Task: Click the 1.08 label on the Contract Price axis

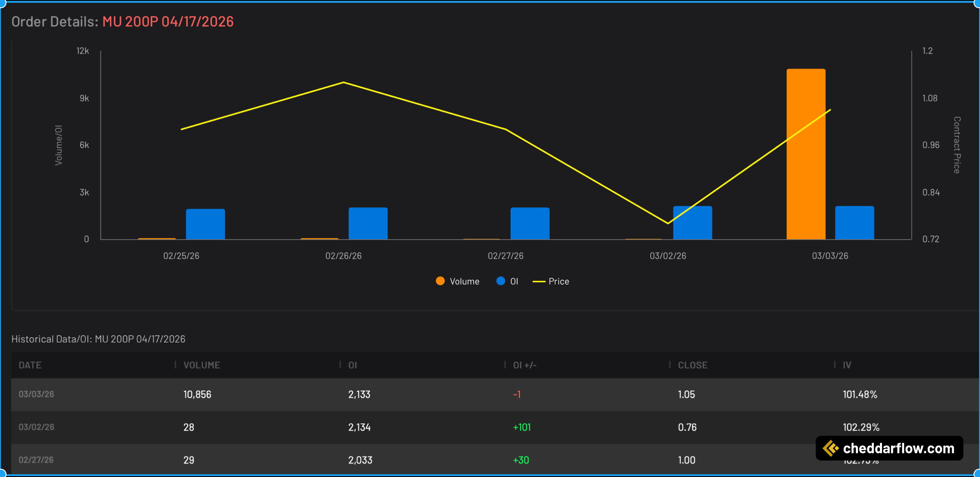Action: coord(930,98)
